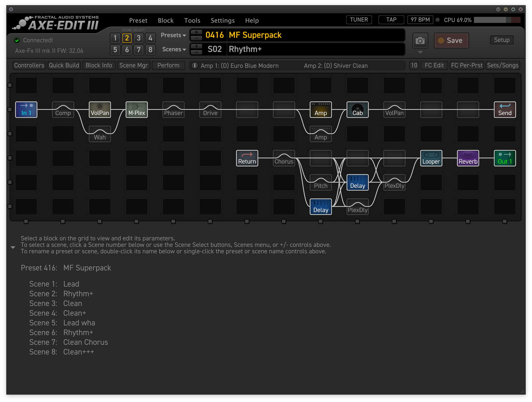Switch to scene 7 button
This screenshot has width=532, height=402.
click(139, 50)
